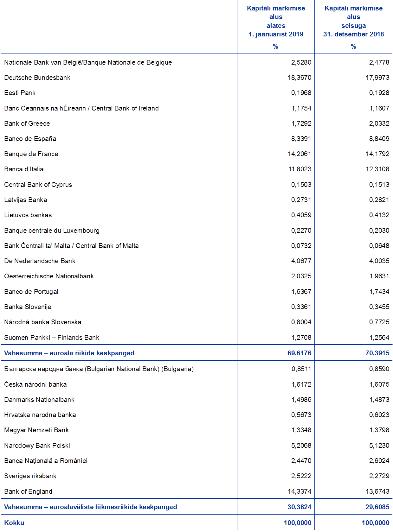Select the Central Bank of Cyprus label
393x532 pixels.
coord(38,185)
